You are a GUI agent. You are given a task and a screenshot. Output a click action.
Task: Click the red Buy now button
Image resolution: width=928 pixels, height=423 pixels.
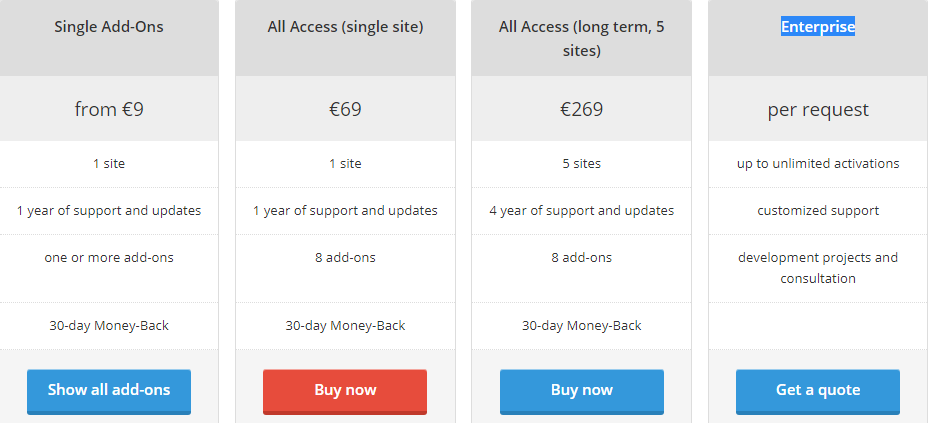pos(345,391)
